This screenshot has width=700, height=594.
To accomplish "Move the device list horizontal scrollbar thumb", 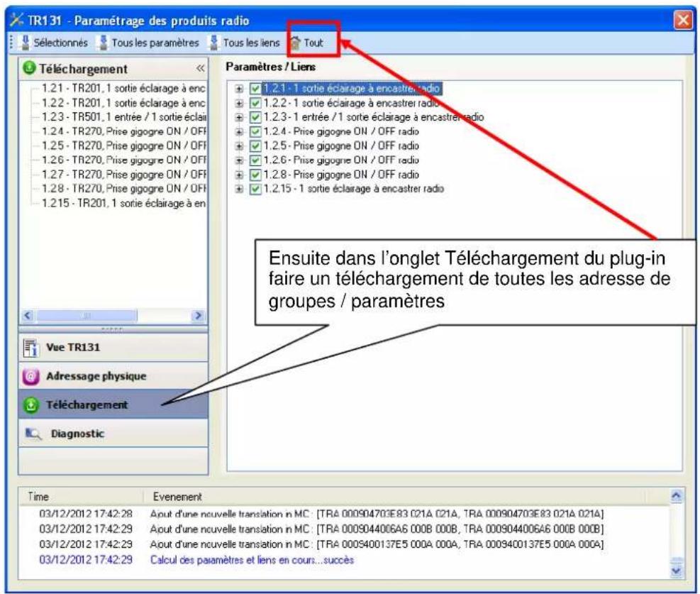I will click(x=87, y=316).
